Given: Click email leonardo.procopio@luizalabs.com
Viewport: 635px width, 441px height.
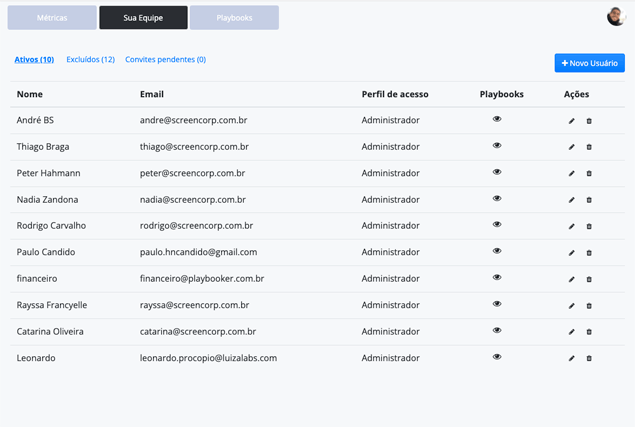Looking at the screenshot, I should 208,358.
